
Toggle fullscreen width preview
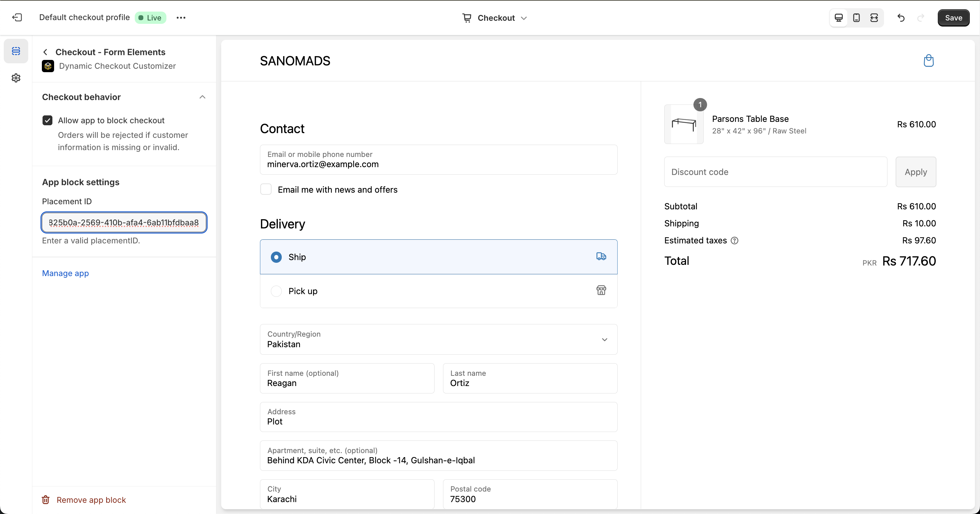[874, 18]
